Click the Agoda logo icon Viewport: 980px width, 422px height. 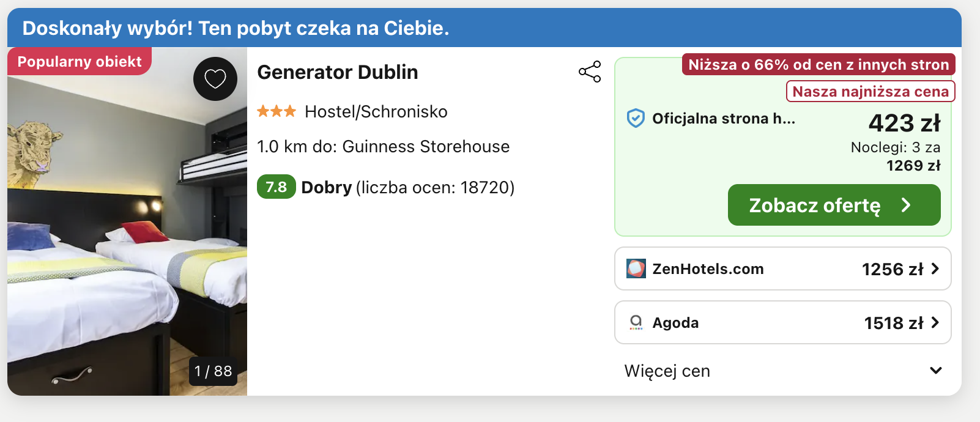coord(636,322)
